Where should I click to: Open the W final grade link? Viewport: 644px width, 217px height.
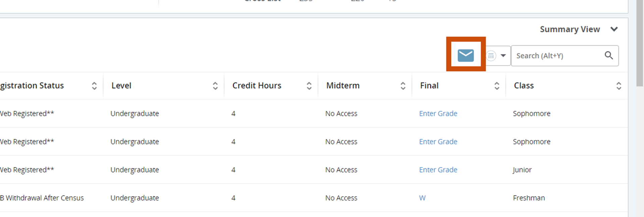(422, 198)
